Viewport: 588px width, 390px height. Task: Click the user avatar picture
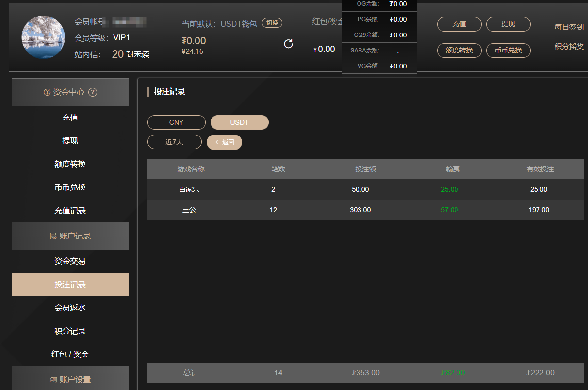point(42,37)
